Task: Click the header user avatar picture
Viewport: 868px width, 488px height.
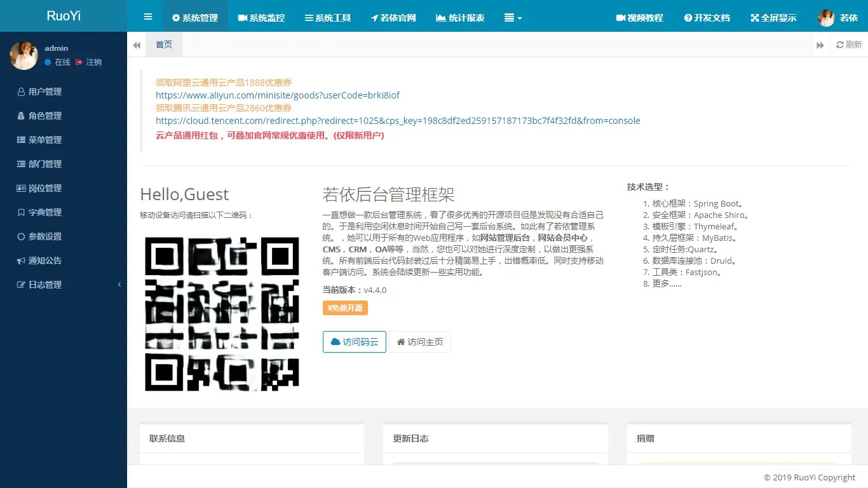Action: click(826, 18)
